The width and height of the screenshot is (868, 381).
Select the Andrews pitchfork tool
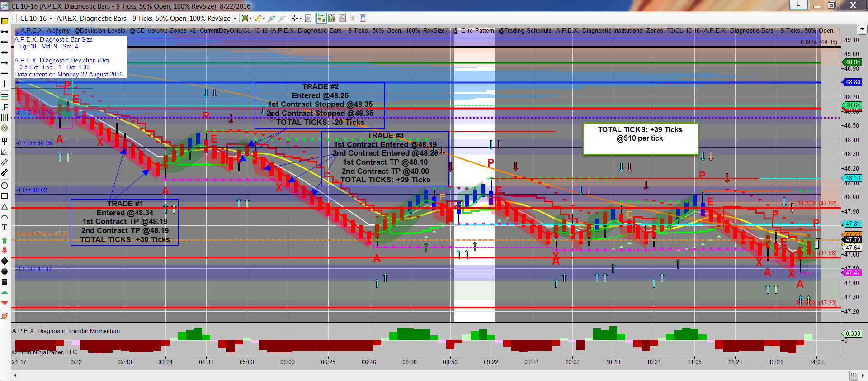point(5,141)
